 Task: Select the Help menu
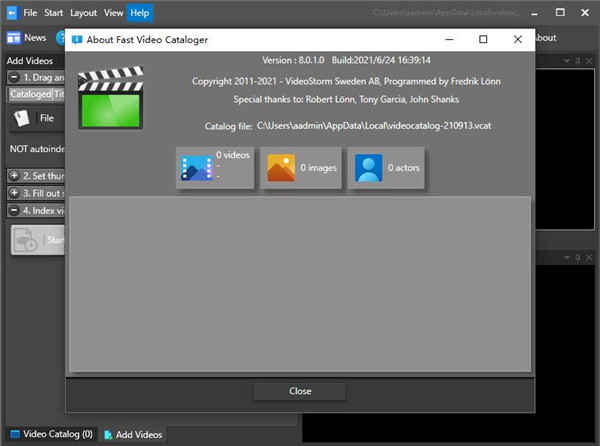(x=140, y=13)
